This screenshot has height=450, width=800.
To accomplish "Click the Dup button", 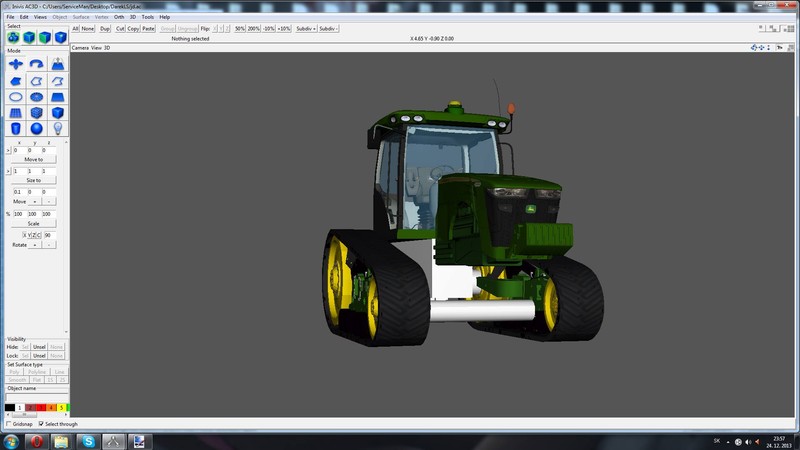I will (105, 29).
